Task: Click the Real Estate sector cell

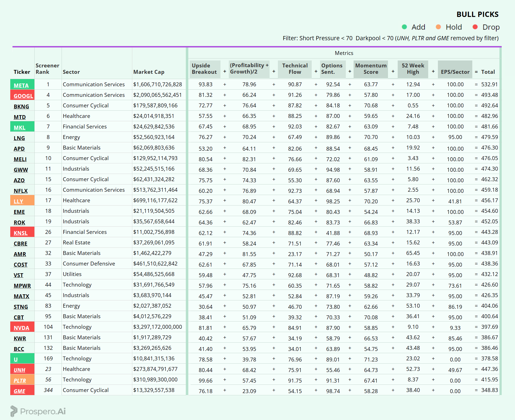Action: pos(77,242)
